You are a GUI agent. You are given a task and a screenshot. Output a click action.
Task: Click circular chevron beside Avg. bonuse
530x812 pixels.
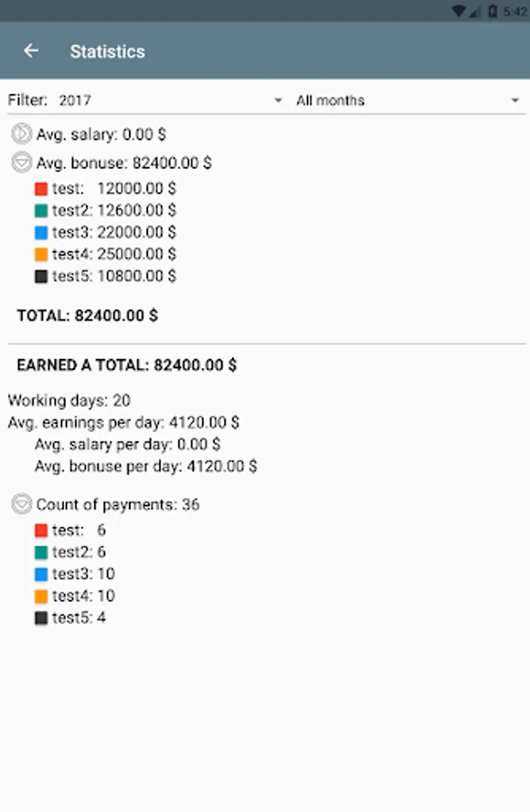[23, 163]
